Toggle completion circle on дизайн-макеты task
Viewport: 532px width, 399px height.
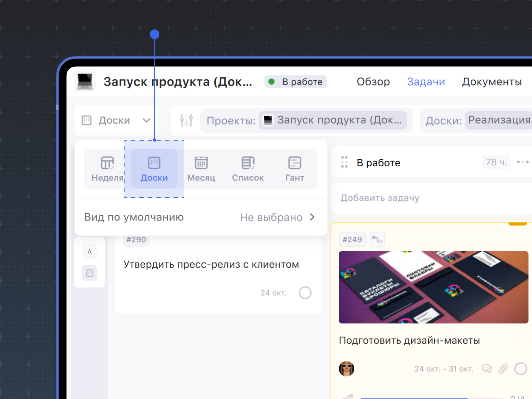click(x=520, y=369)
